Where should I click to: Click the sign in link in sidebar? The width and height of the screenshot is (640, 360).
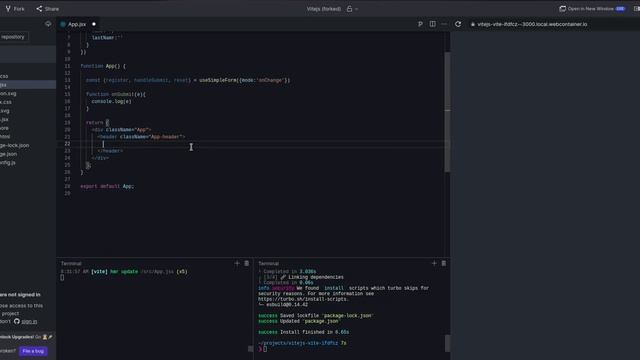(x=29, y=322)
